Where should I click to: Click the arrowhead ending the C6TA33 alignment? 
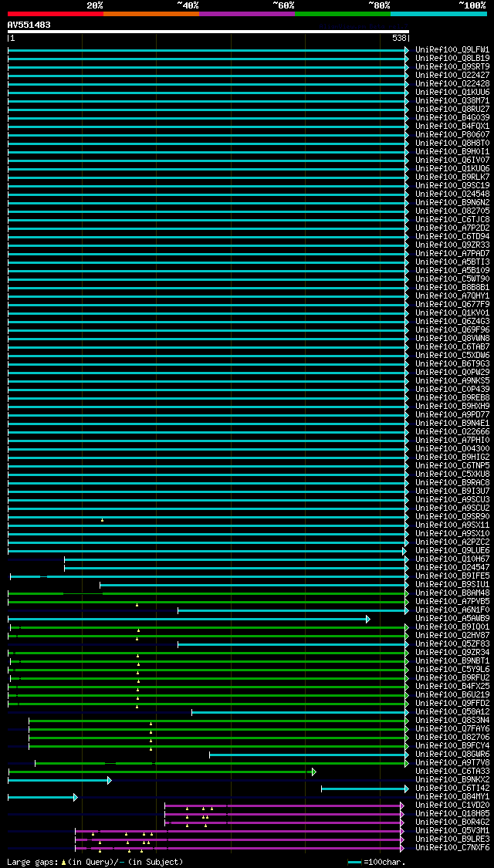click(x=314, y=772)
